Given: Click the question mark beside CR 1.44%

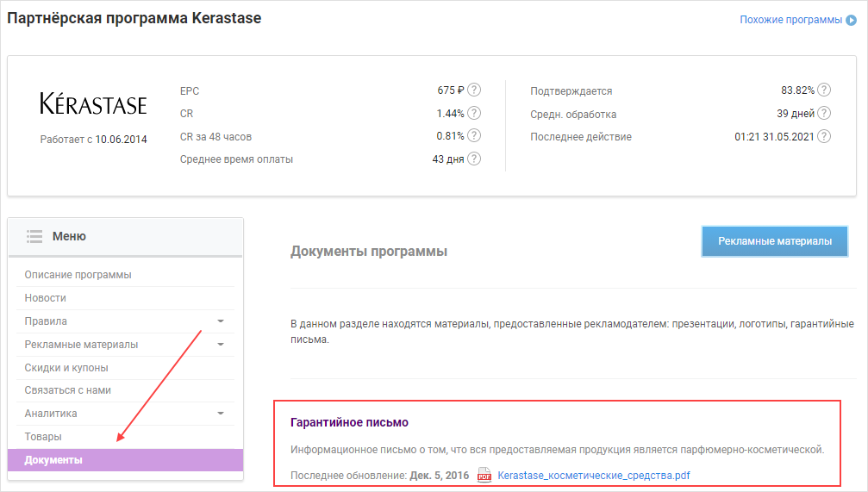Looking at the screenshot, I should point(474,113).
